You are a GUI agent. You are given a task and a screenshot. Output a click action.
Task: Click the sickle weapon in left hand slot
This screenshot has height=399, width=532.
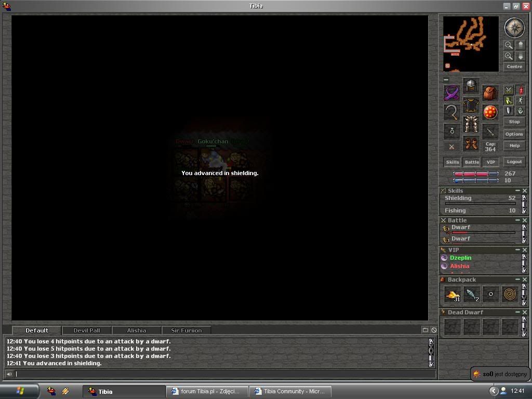pos(452,112)
